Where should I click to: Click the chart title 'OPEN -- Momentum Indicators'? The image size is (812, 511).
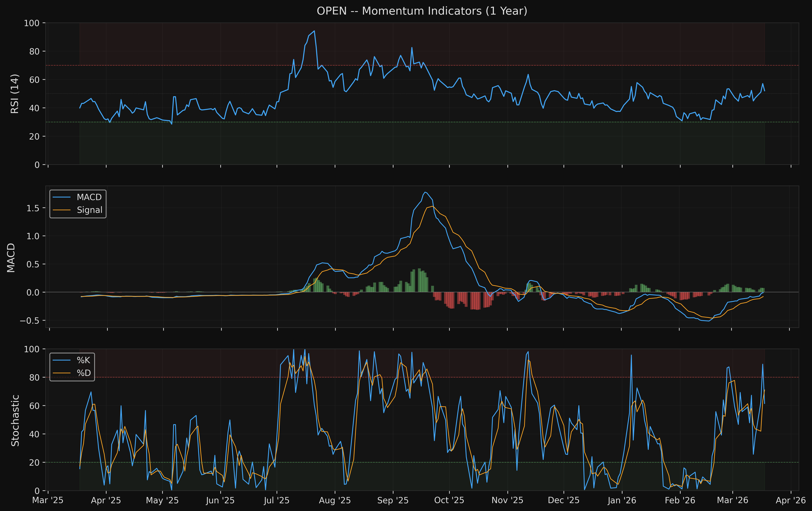(x=422, y=11)
